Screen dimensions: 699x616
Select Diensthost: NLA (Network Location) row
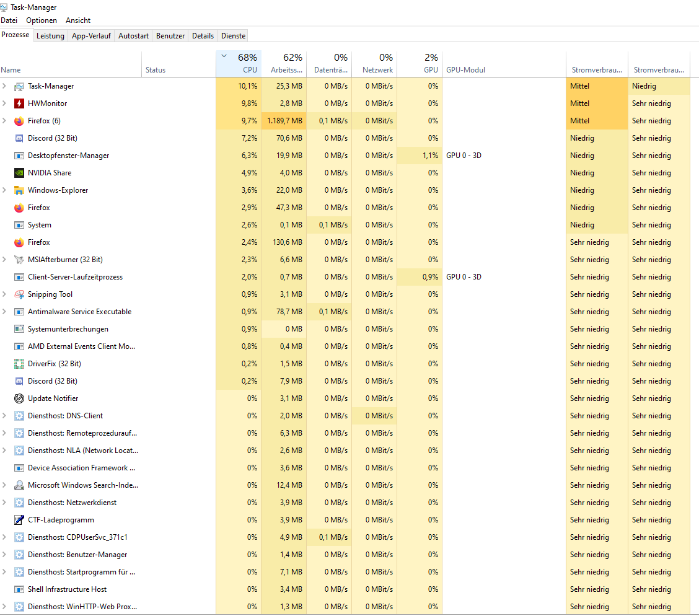[345, 451]
